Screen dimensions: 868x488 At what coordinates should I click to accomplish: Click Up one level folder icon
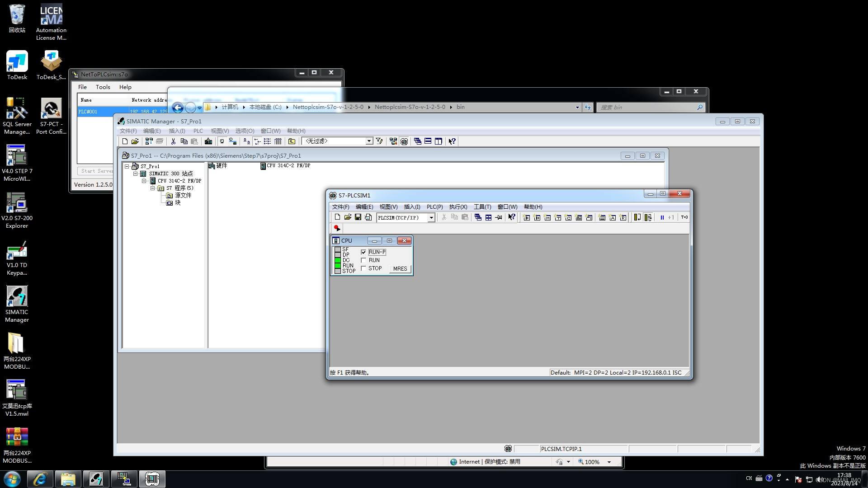click(292, 141)
